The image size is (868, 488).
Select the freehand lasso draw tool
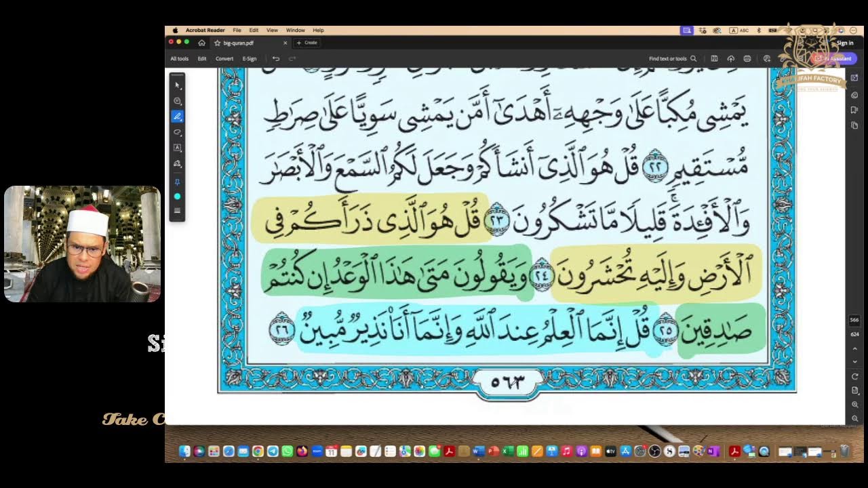click(178, 132)
